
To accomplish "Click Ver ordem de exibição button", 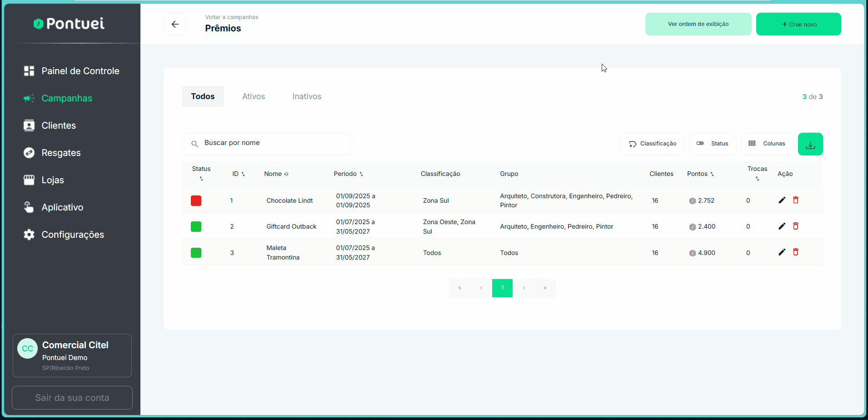I will tap(698, 24).
